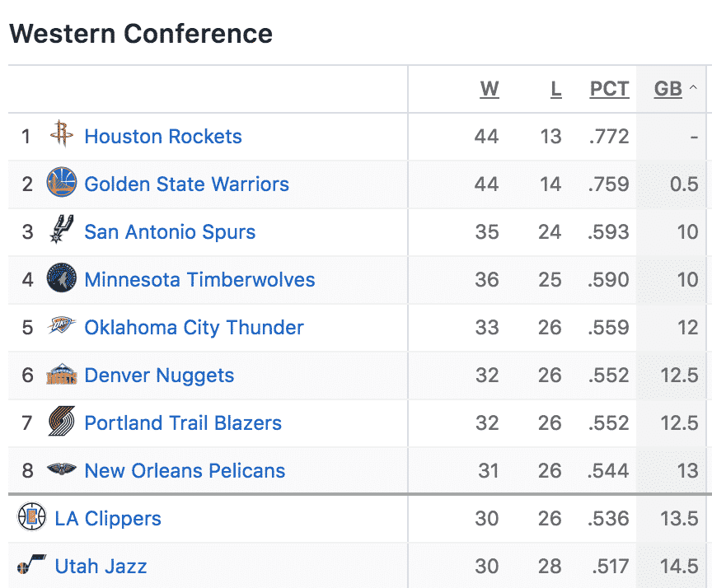
Task: Click the New Orleans Pelicans logo
Action: [61, 469]
